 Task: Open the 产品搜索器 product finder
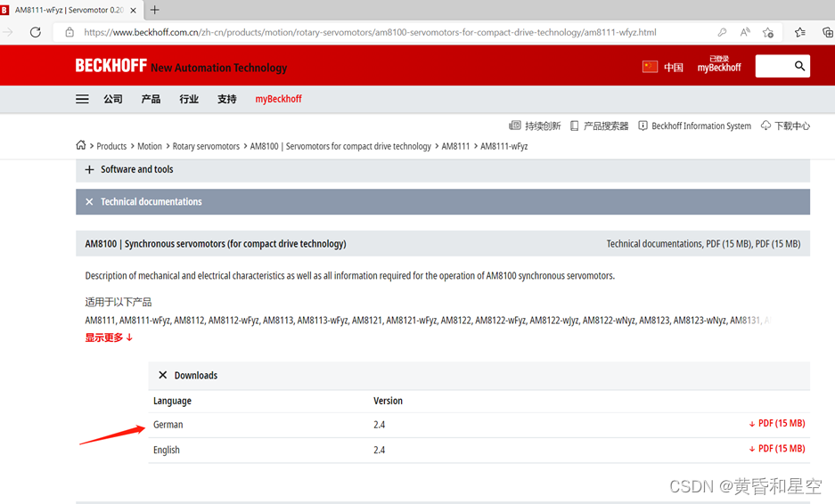click(599, 126)
